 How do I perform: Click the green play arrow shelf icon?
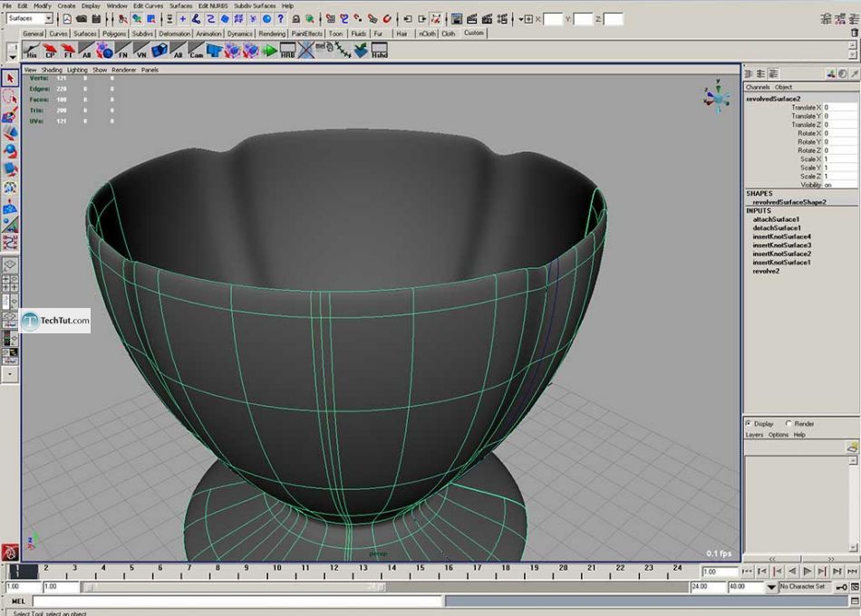(x=269, y=52)
